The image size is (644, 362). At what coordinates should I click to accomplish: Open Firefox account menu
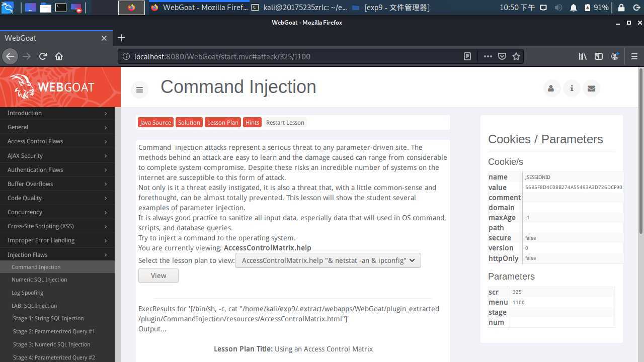(x=615, y=56)
